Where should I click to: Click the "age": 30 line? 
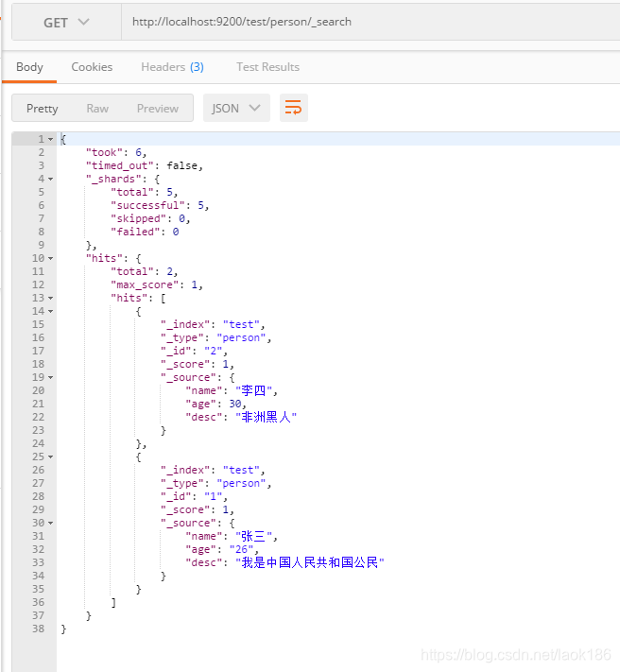click(x=215, y=405)
